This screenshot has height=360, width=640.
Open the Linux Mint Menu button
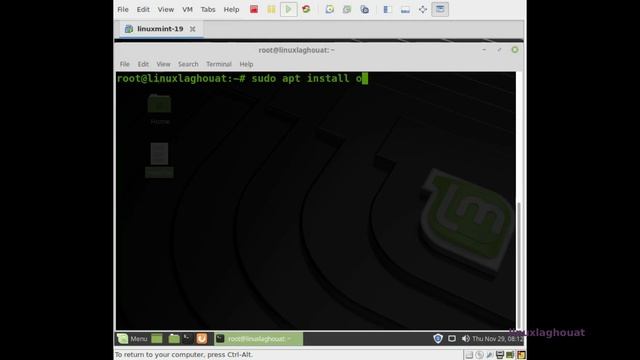point(132,338)
